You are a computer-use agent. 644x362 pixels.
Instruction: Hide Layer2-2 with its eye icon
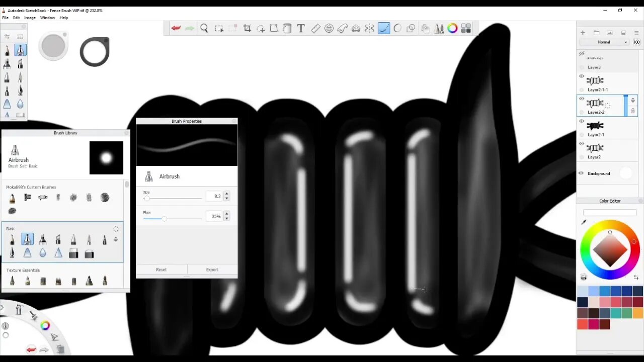tap(582, 99)
